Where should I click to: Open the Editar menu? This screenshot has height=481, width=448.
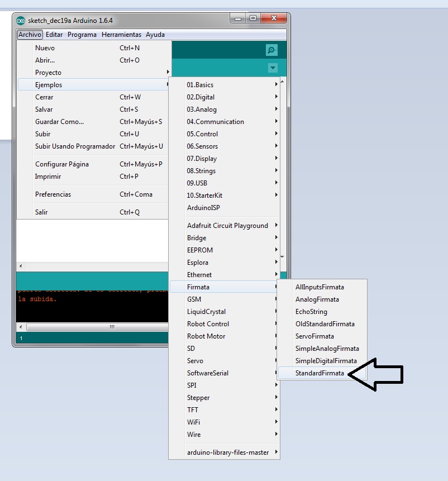pos(54,35)
